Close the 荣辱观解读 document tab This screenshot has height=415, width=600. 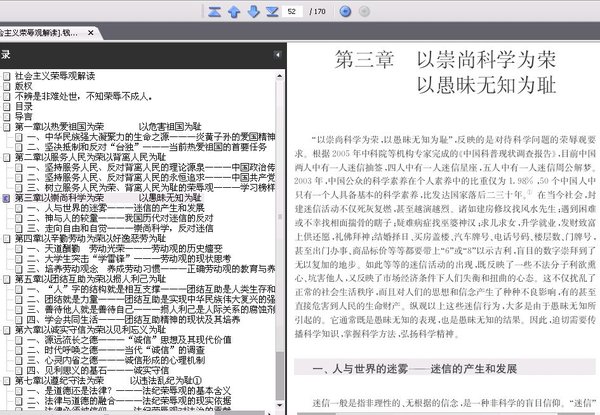pos(91,33)
